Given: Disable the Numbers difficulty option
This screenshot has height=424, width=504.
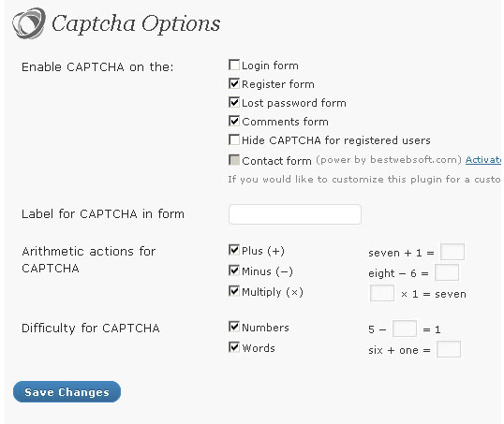Looking at the screenshot, I should [234, 327].
